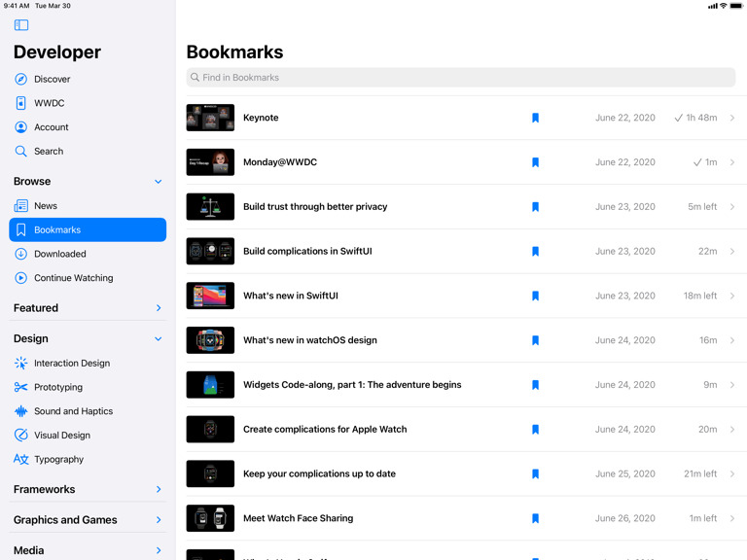This screenshot has height=560, width=747.
Task: Open What's new in SwiftUI chevron
Action: [732, 296]
